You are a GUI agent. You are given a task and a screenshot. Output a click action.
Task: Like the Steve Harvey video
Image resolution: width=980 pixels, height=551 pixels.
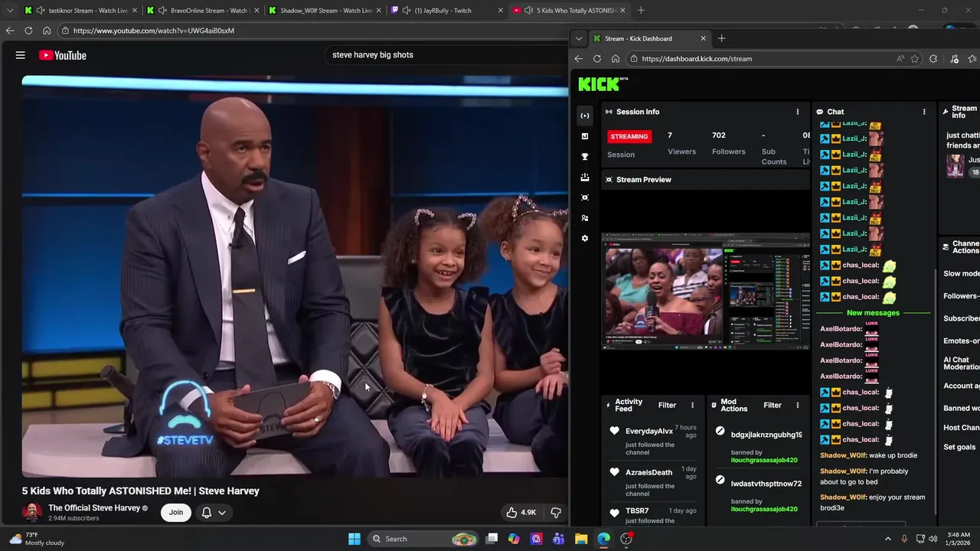(x=521, y=513)
